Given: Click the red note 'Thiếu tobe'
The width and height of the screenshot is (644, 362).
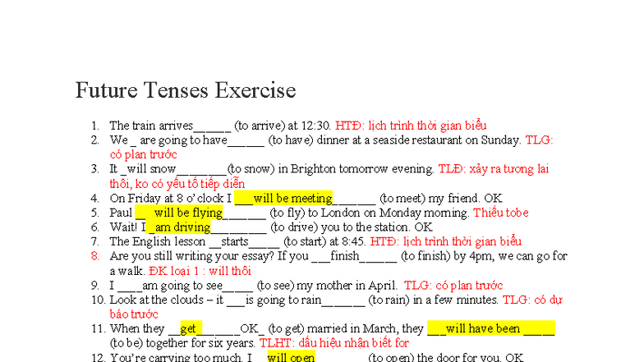Looking at the screenshot, I should pyautogui.click(x=501, y=213).
